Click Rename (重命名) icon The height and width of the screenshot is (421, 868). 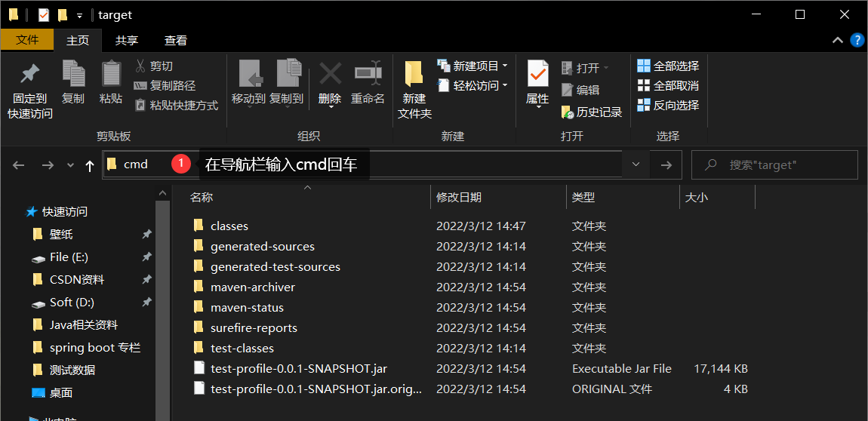[x=368, y=74]
